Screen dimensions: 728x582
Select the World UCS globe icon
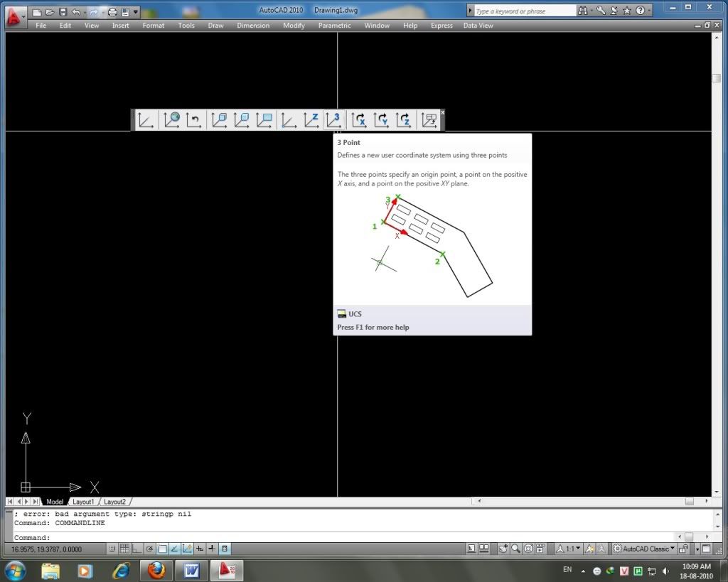(171, 120)
